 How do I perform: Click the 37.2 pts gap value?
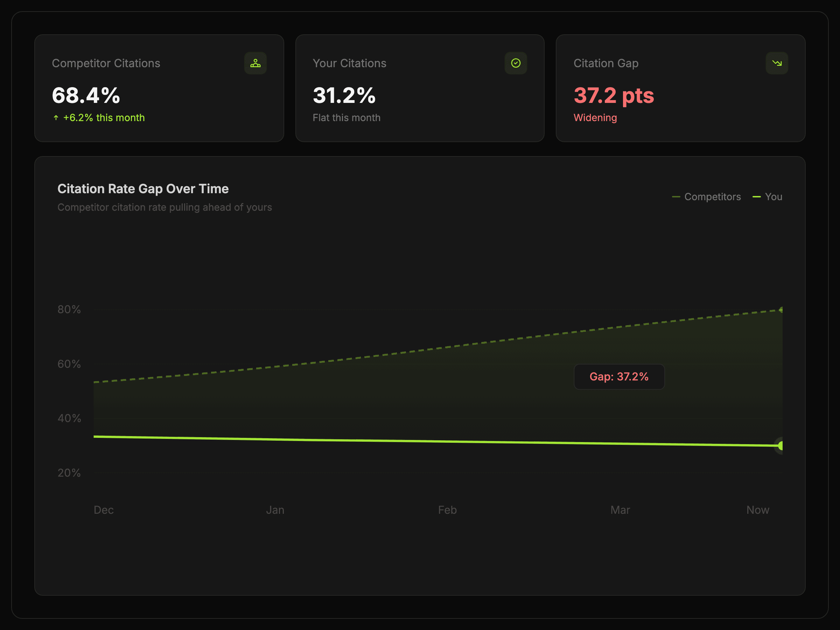(614, 95)
